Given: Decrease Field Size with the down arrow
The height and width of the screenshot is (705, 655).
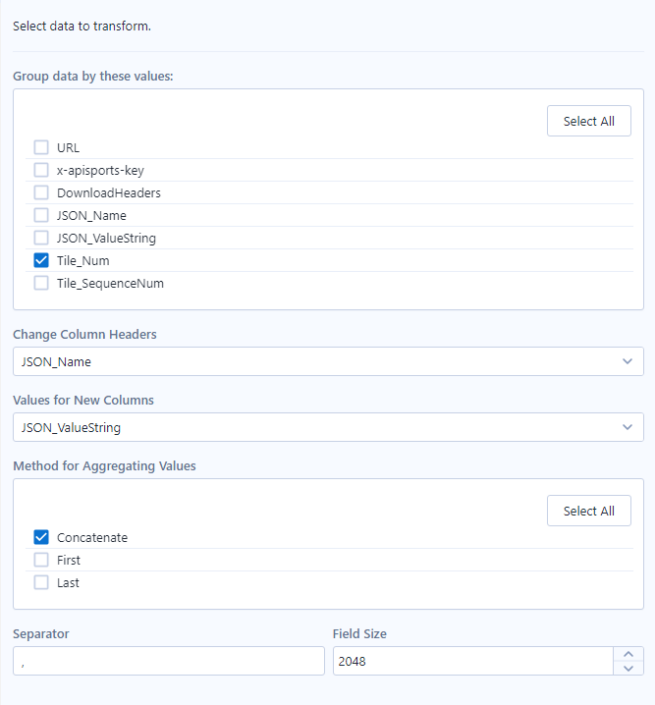Looking at the screenshot, I should click(628, 668).
